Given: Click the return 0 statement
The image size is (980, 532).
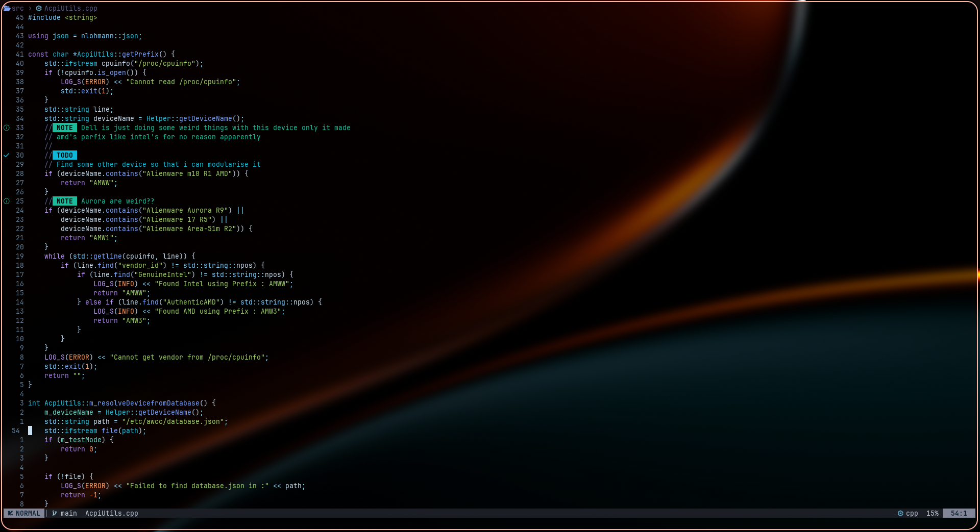Looking at the screenshot, I should point(79,449).
